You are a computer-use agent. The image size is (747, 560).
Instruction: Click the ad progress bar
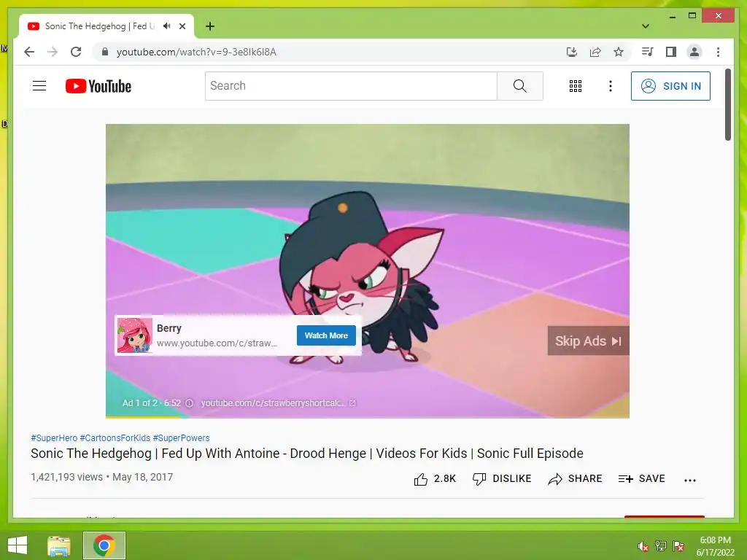click(368, 417)
